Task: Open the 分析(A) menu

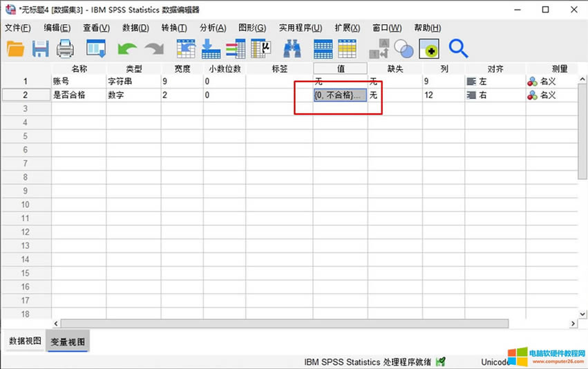Action: coord(213,28)
